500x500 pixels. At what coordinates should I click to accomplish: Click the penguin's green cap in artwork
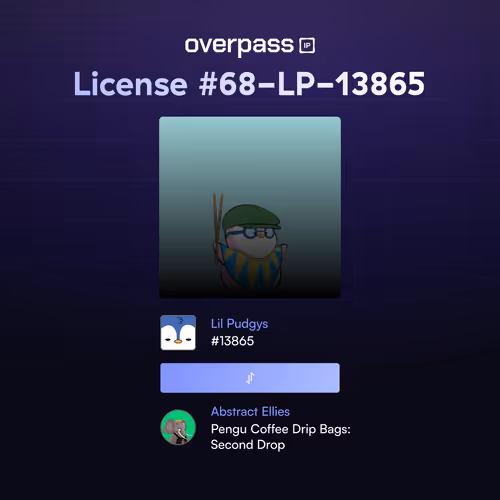(251, 217)
